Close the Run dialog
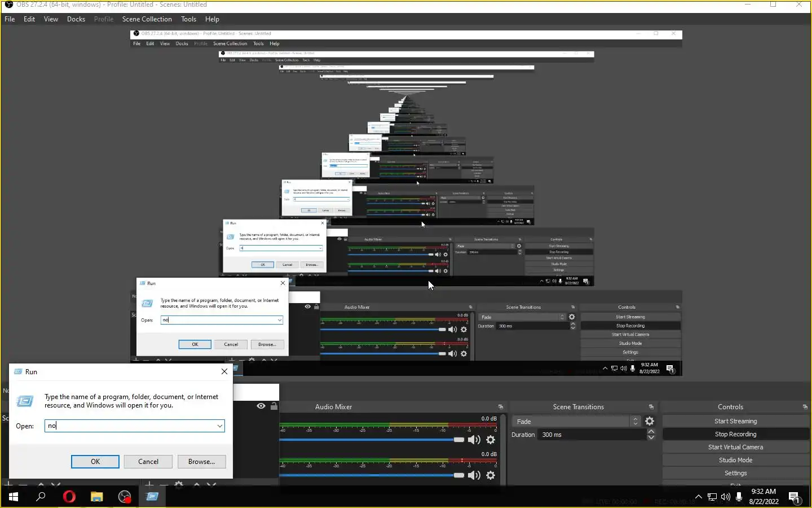812x508 pixels. (224, 371)
